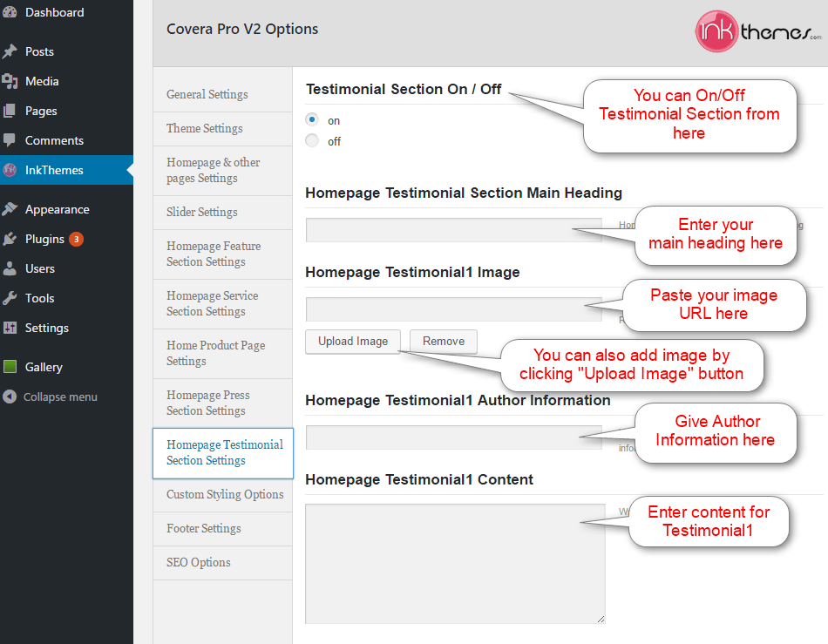Viewport: 828px width, 644px height.
Task: Open Home Product Page Settings tab
Action: click(x=222, y=353)
